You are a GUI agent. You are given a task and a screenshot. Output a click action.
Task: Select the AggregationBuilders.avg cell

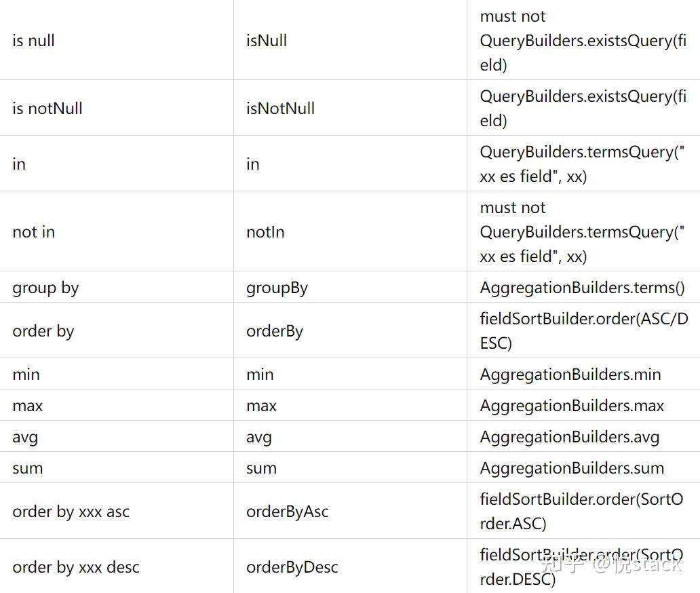(569, 437)
